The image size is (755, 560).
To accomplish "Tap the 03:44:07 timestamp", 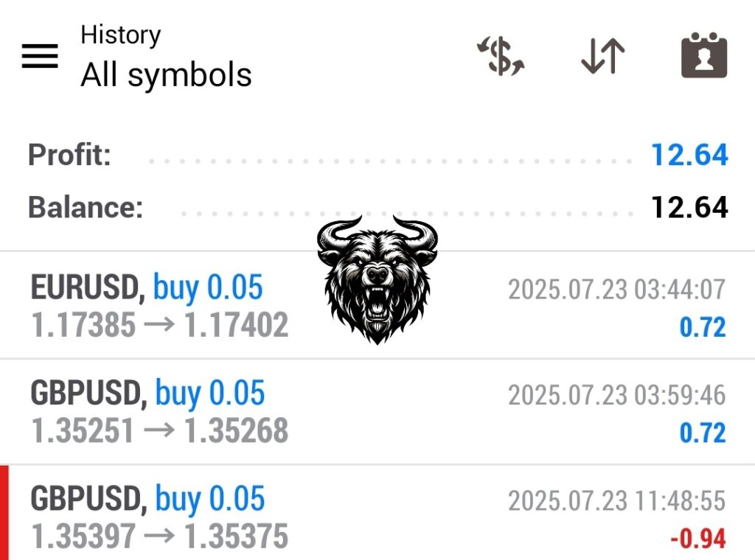I will click(x=616, y=290).
